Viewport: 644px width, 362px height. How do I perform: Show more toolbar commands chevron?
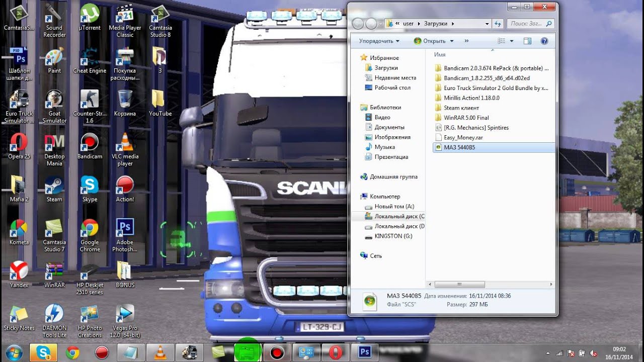[x=466, y=41]
